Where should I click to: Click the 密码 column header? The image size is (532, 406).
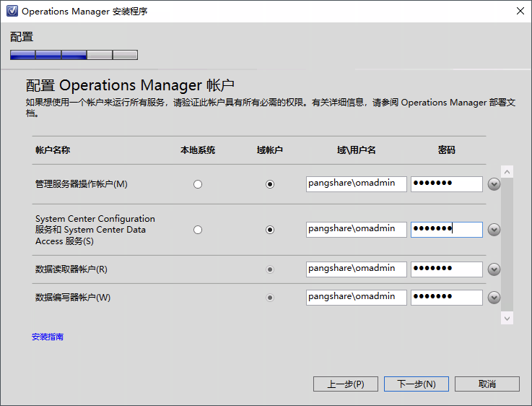tap(447, 150)
